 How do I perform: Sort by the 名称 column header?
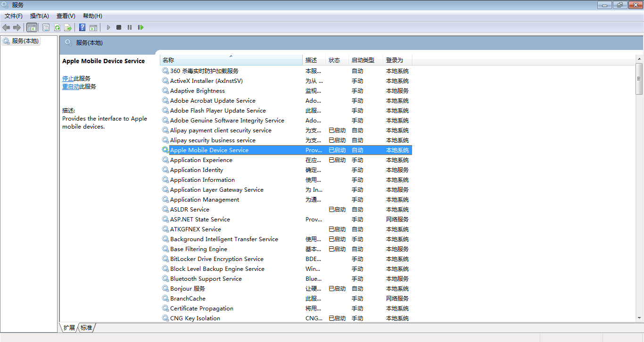[231, 60]
